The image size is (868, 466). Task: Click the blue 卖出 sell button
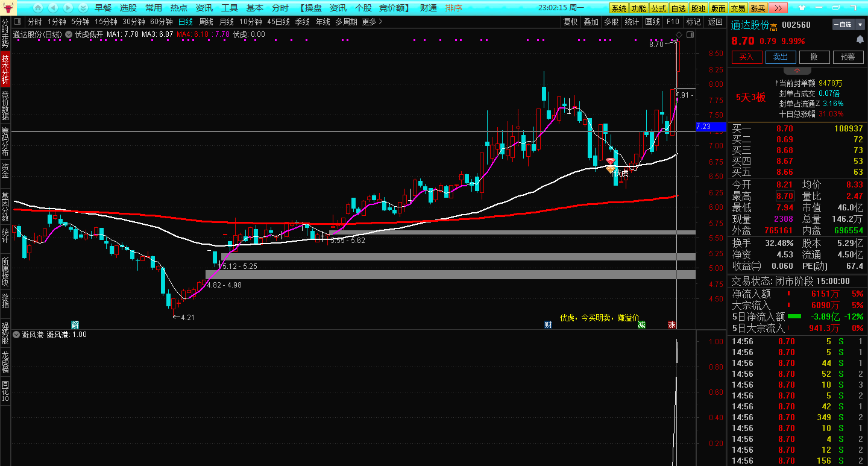(x=781, y=57)
